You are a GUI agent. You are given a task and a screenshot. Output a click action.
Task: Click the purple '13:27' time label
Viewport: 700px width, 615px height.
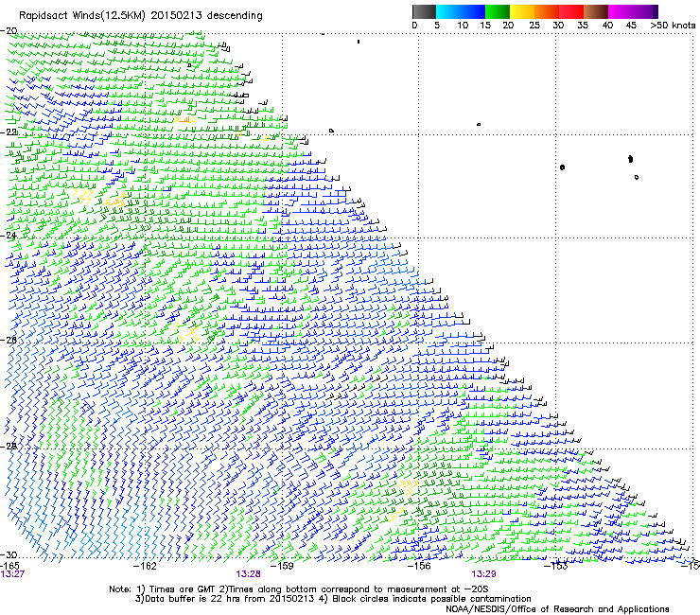(12, 574)
